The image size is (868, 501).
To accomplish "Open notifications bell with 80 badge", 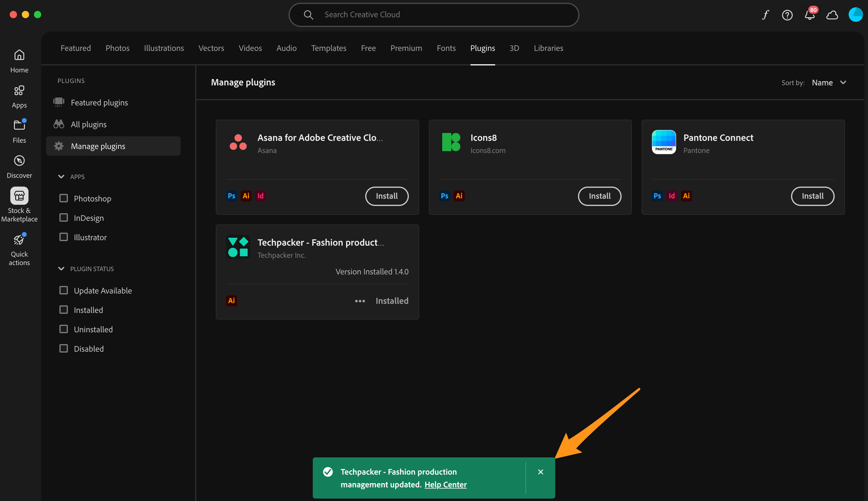I will coord(809,15).
